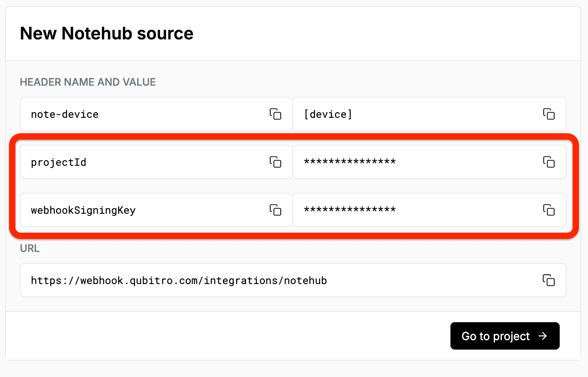Select the [device] value field

429,114
